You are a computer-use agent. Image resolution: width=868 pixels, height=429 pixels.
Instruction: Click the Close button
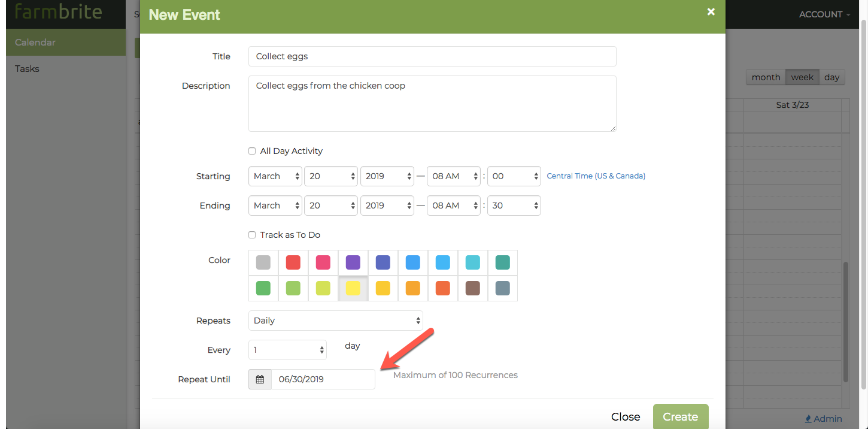click(626, 417)
